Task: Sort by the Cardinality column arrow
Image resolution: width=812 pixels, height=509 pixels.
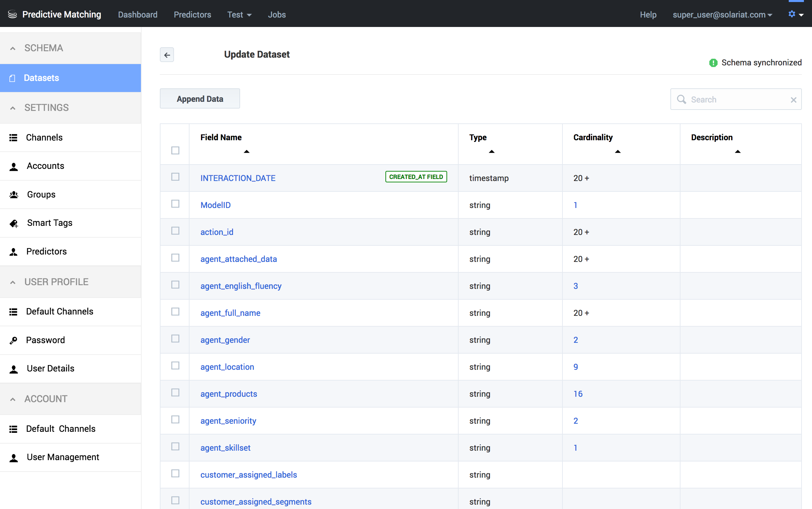Action: (617, 152)
